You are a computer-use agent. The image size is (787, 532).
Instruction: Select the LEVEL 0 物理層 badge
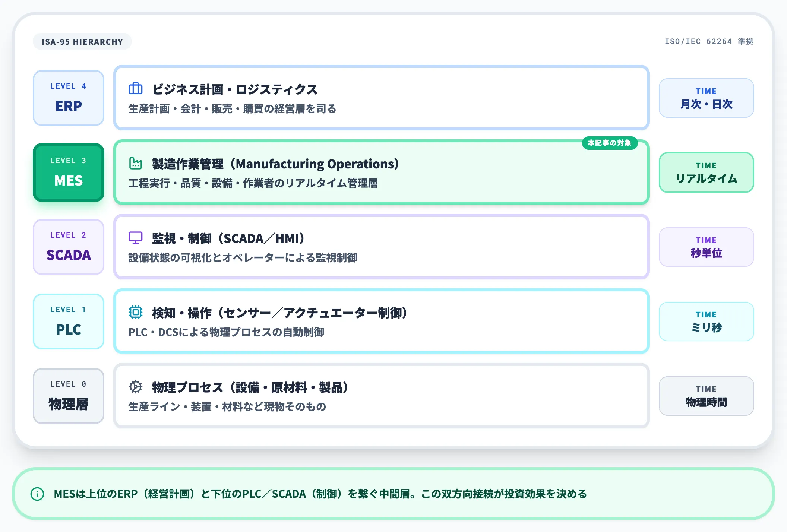pyautogui.click(x=68, y=396)
